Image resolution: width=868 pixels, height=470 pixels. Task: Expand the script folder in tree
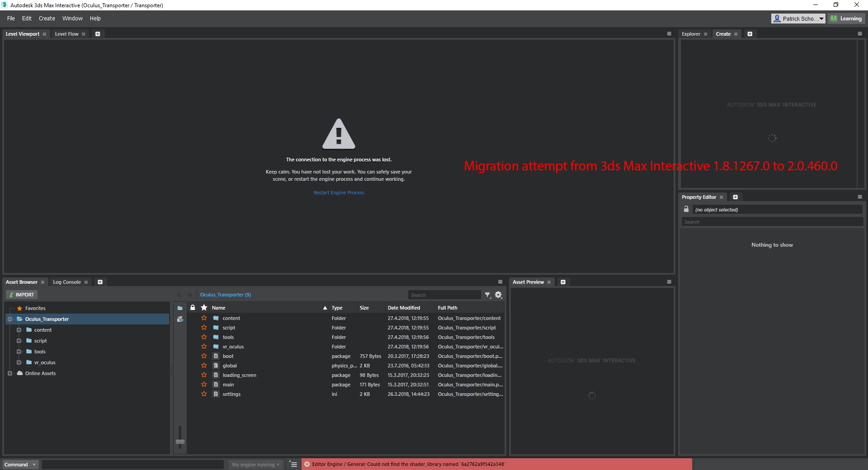[x=19, y=341]
